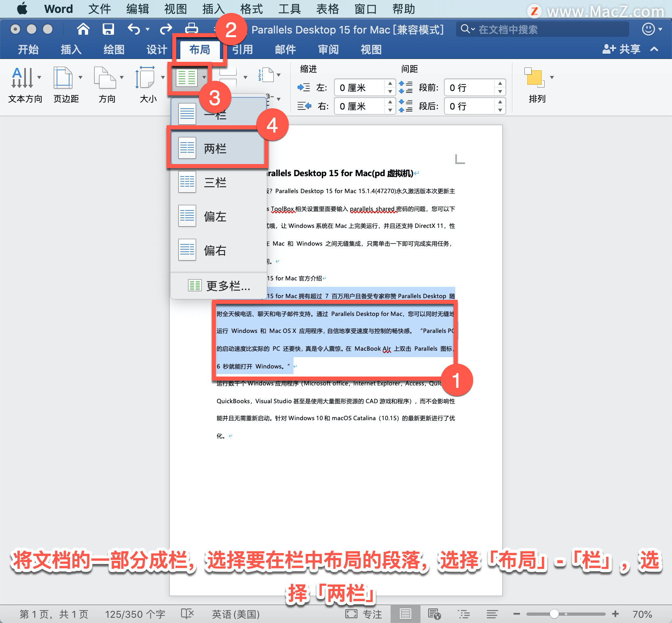This screenshot has height=623, width=672.
Task: Expand the 页边距 dropdown arrow
Action: click(80, 78)
